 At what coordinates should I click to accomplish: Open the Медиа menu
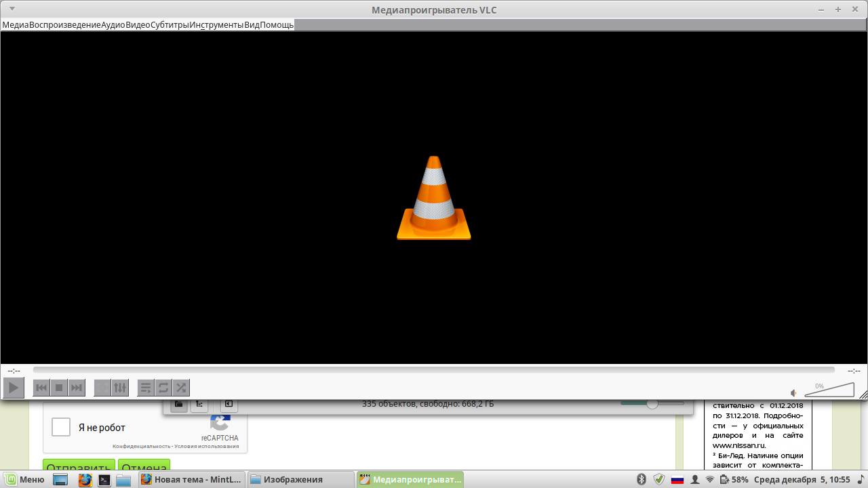click(16, 24)
